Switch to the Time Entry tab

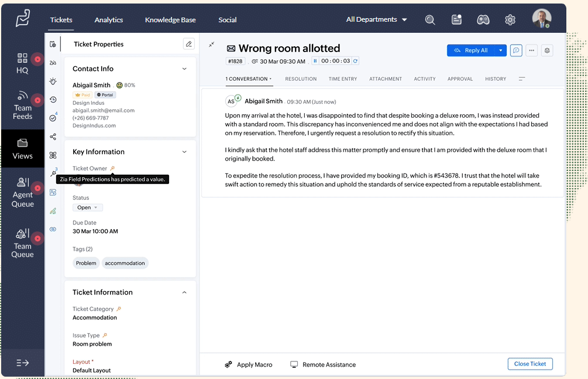click(x=343, y=79)
